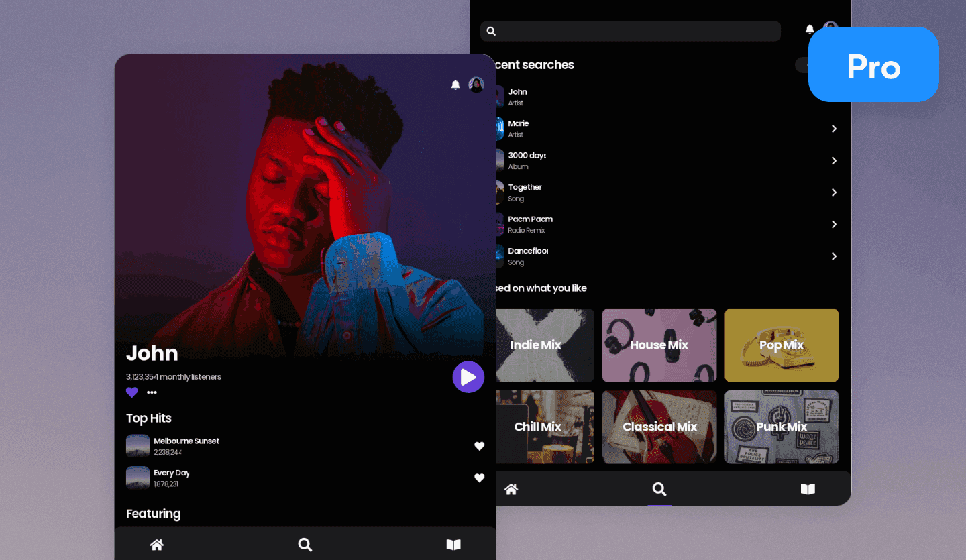
Task: Select the Melbourne Sunset song title
Action: point(186,441)
